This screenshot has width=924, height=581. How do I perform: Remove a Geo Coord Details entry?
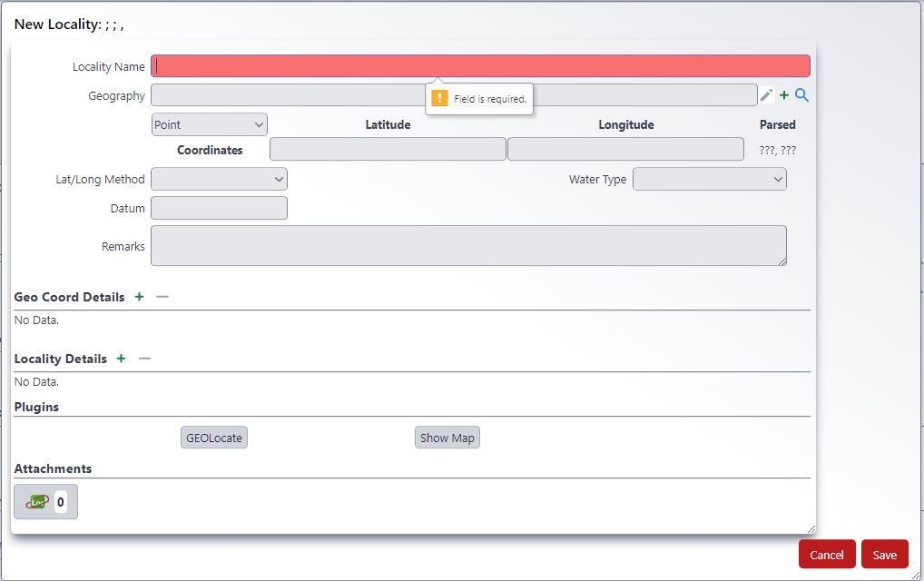(x=162, y=297)
